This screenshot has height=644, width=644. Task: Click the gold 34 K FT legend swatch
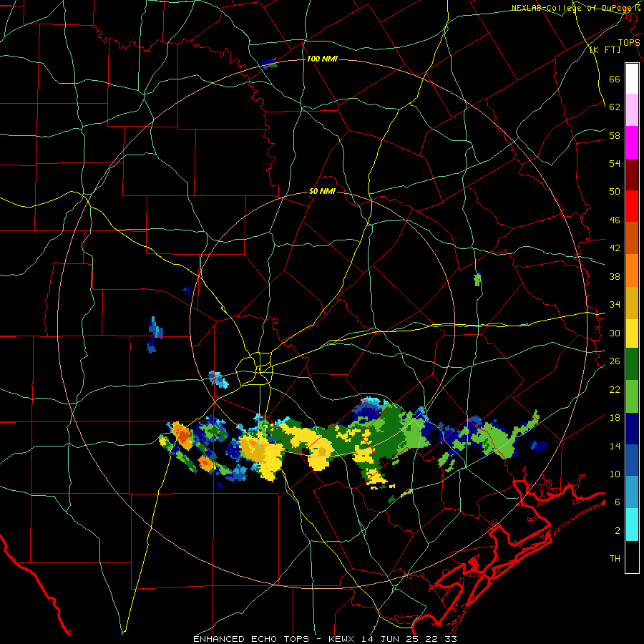click(632, 303)
